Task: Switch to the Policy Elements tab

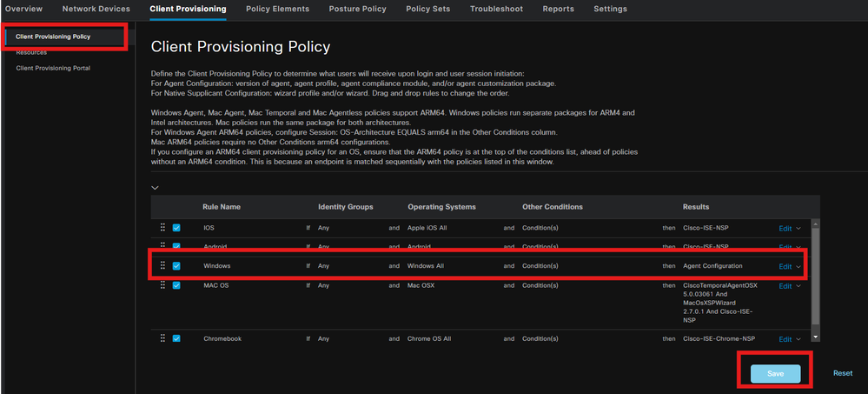Action: click(x=277, y=9)
